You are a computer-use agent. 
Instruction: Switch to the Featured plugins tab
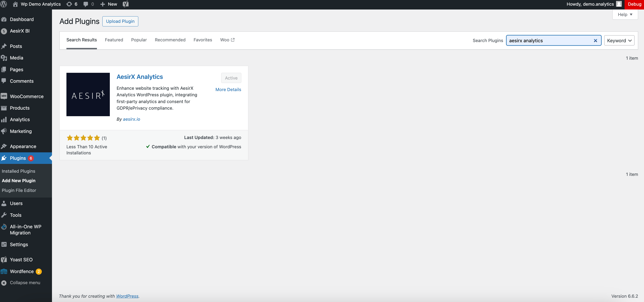[x=114, y=40]
